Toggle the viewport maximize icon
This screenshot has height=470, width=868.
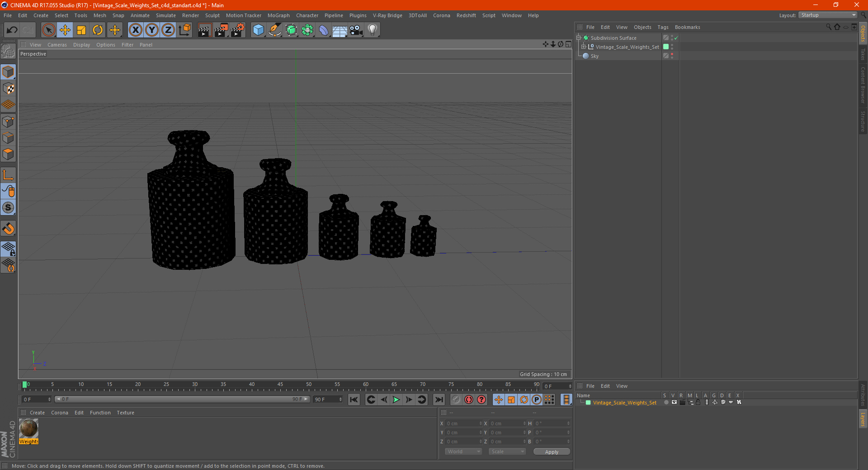tap(568, 44)
